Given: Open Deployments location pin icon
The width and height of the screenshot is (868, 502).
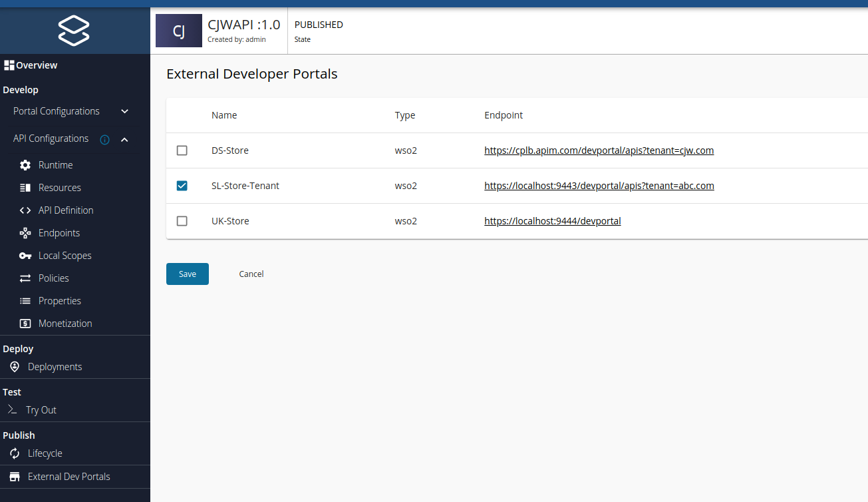Looking at the screenshot, I should [15, 366].
